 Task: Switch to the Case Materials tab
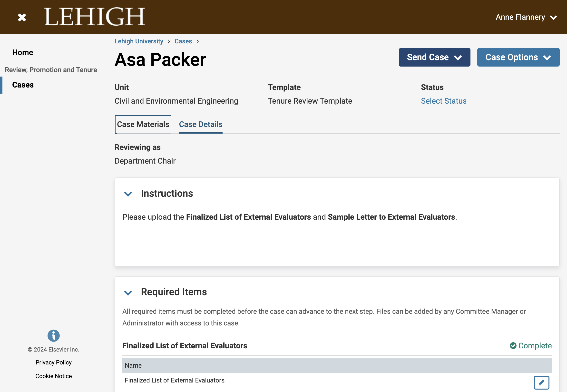click(143, 125)
